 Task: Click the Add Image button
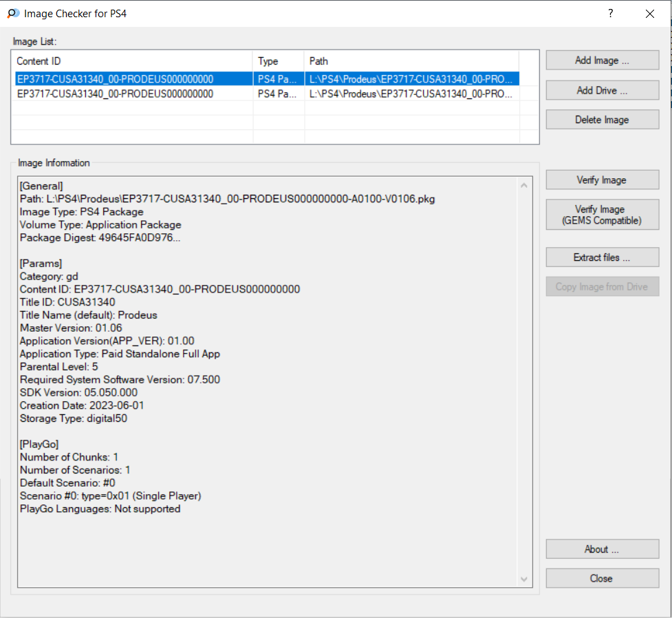[602, 60]
